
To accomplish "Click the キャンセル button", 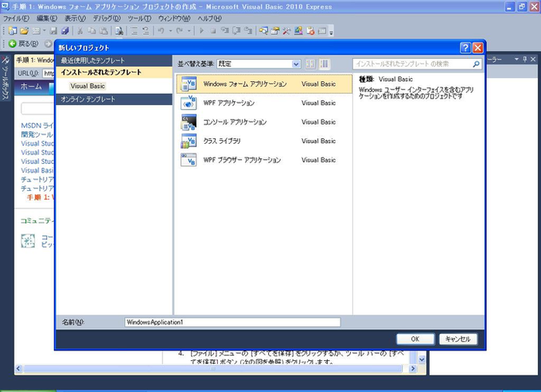I will (458, 339).
